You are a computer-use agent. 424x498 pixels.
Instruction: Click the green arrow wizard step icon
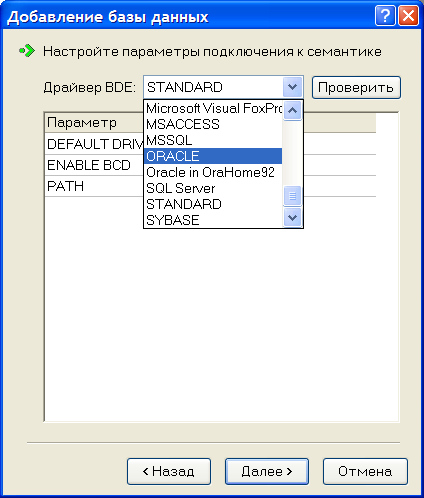[27, 51]
